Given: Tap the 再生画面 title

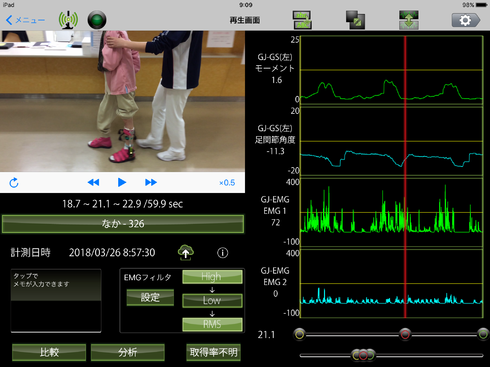Looking at the screenshot, I should point(245,20).
